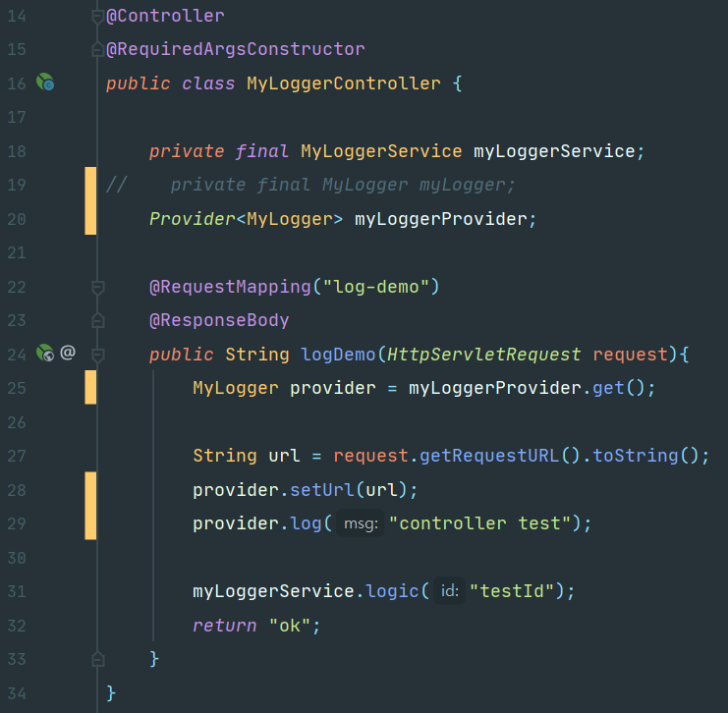Click the @Controller annotation

[165, 17]
